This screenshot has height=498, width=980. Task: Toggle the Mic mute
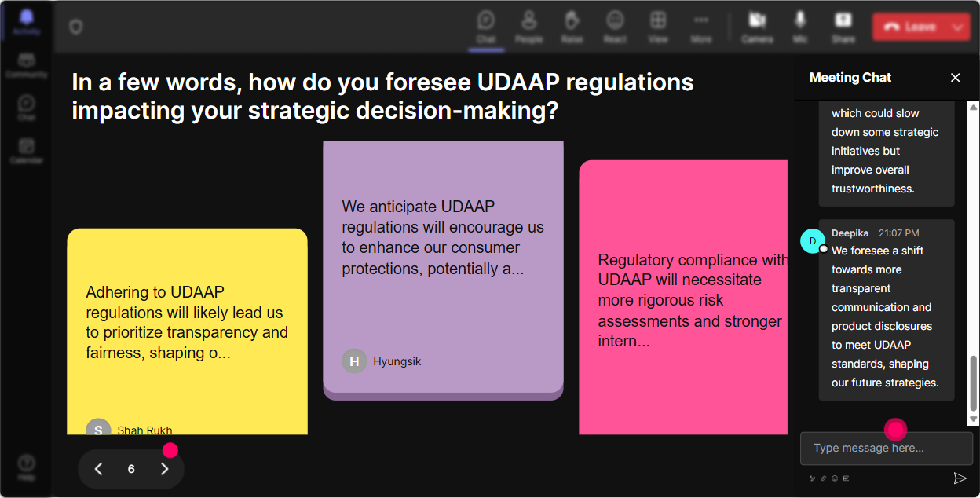(800, 27)
